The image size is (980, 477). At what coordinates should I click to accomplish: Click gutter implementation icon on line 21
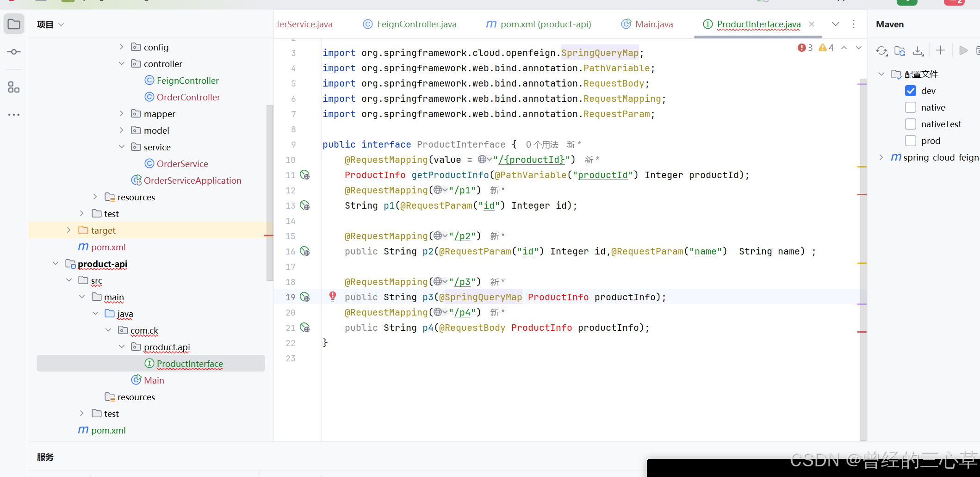click(x=305, y=328)
